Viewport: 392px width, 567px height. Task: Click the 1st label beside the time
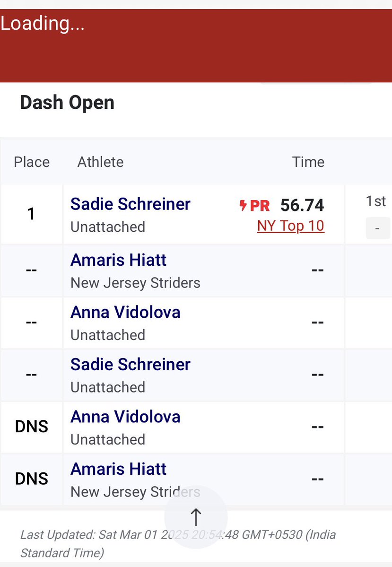click(376, 201)
